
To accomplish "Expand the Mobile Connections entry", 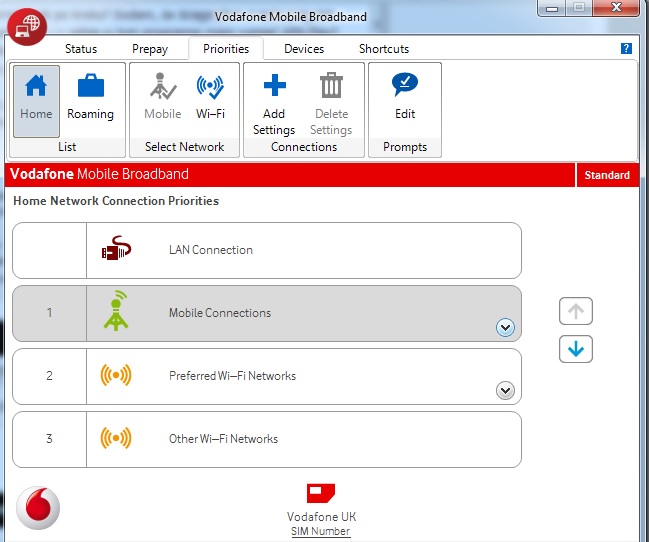I will 505,327.
